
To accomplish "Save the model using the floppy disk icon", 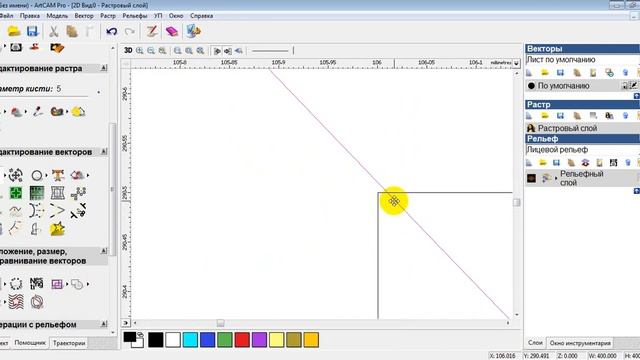I will tap(32, 31).
